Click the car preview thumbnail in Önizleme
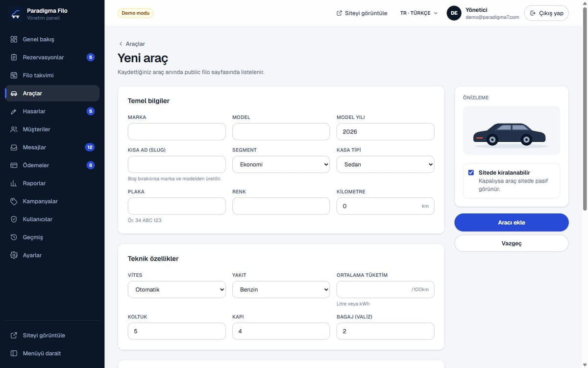 512,131
